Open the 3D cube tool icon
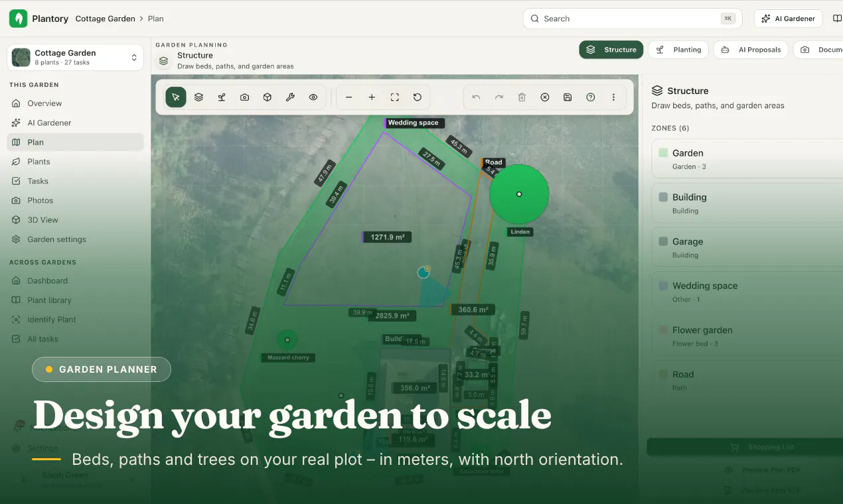843x504 pixels. click(268, 97)
